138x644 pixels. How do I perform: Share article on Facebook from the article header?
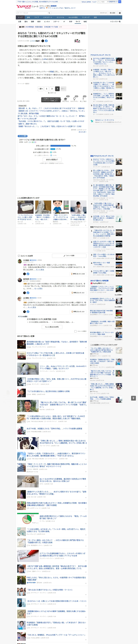coord(46,41)
